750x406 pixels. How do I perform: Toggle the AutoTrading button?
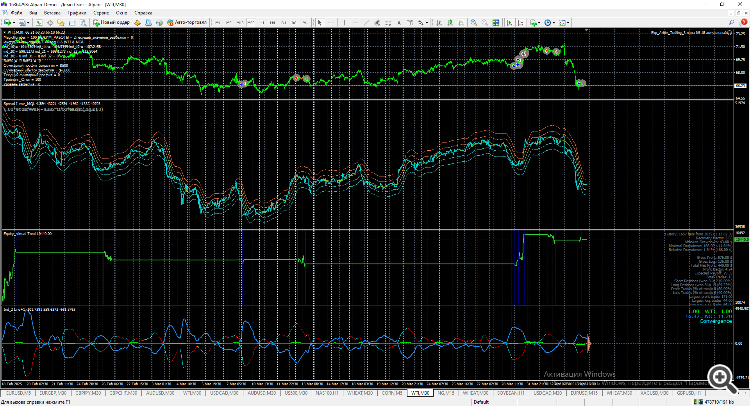pyautogui.click(x=187, y=22)
